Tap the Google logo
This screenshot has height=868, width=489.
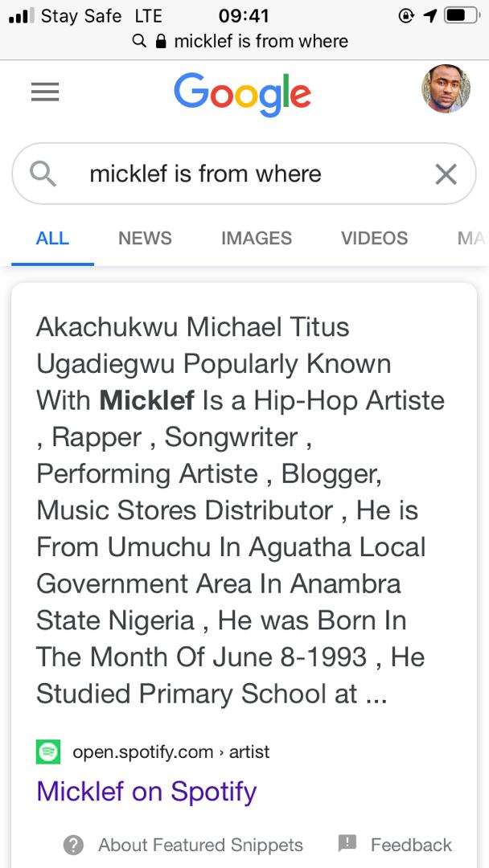pyautogui.click(x=242, y=95)
